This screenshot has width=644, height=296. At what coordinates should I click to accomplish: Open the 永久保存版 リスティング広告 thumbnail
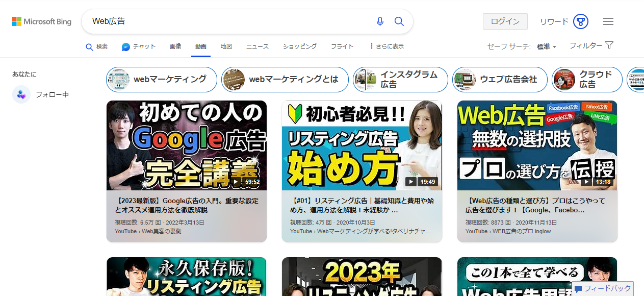click(187, 277)
